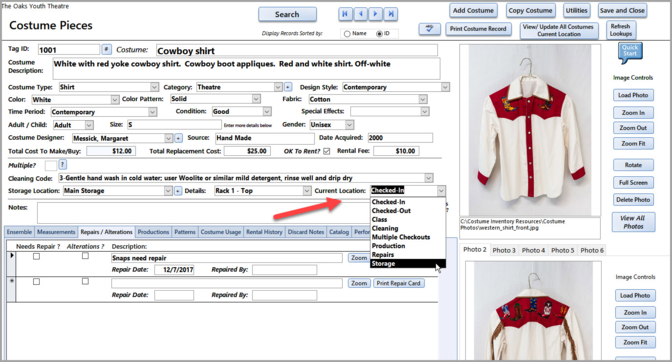
Task: Click the Add Costume button
Action: click(473, 10)
